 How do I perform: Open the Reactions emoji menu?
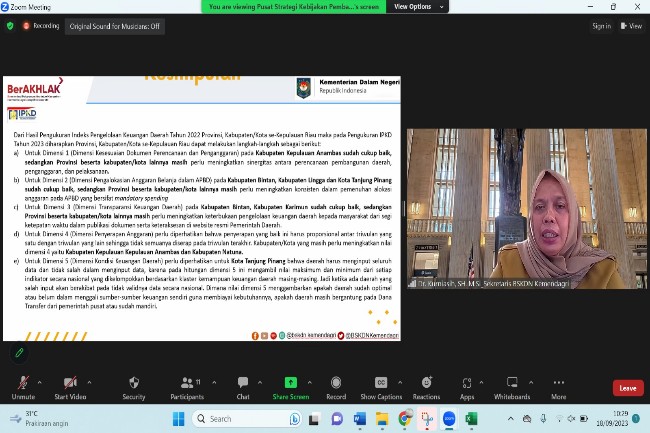point(426,384)
